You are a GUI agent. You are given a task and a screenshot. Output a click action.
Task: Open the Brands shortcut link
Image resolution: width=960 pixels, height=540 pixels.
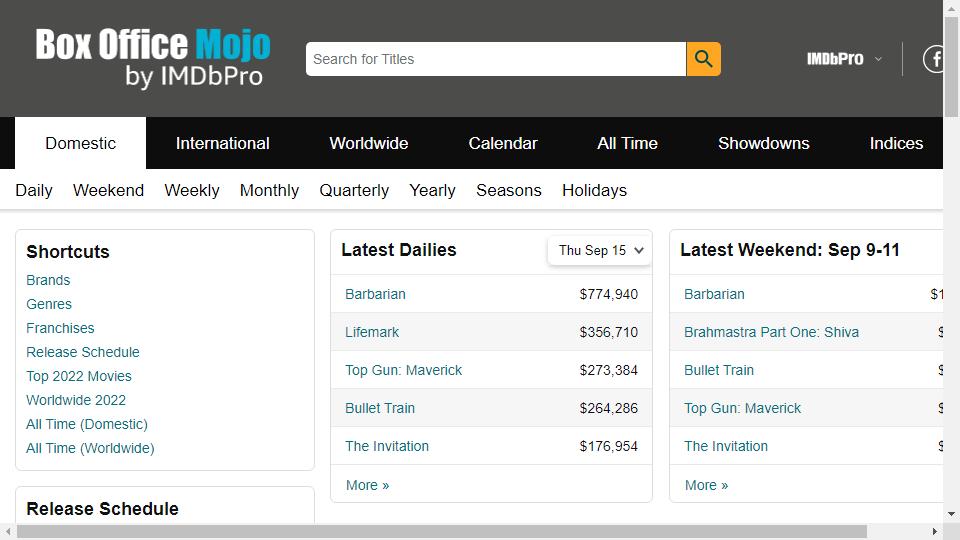coord(48,280)
